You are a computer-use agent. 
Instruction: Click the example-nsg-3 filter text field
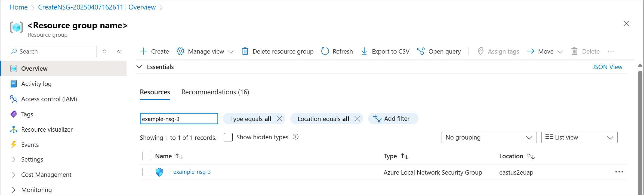(178, 119)
